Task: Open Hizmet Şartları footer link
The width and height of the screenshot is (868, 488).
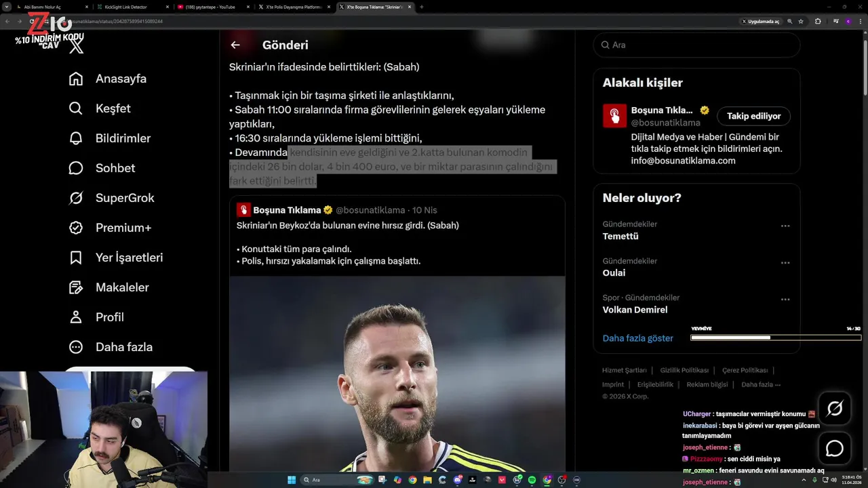Action: (625, 370)
